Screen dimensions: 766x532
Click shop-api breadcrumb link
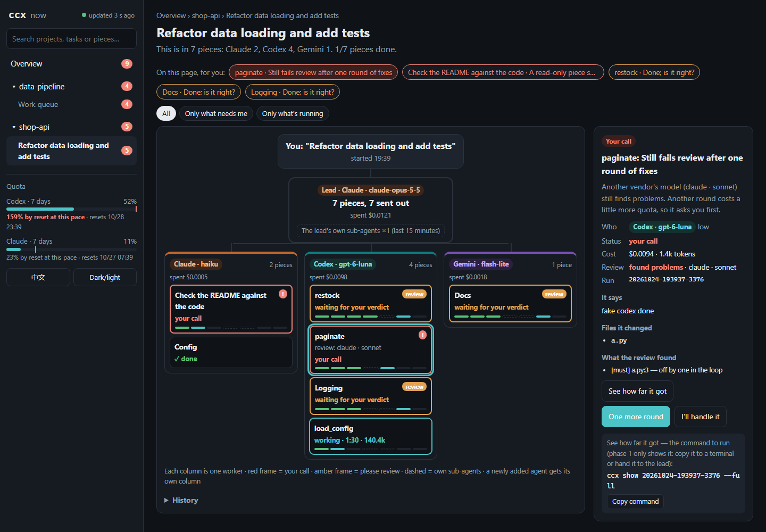point(206,15)
